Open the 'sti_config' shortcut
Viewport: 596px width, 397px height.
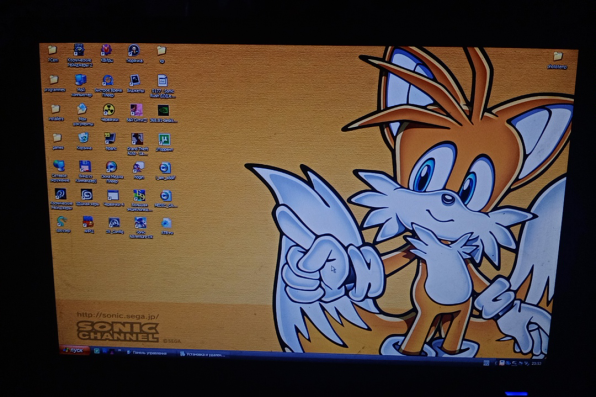tap(114, 225)
